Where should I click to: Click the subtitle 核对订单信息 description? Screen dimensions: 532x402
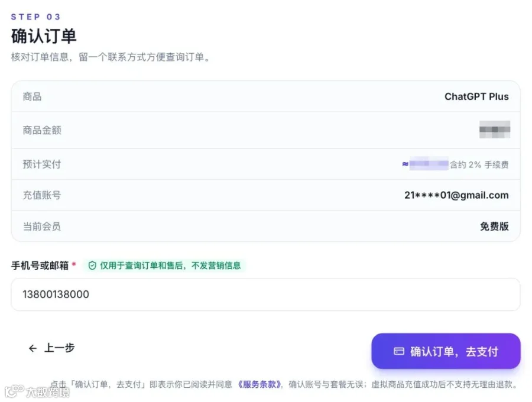coord(111,57)
